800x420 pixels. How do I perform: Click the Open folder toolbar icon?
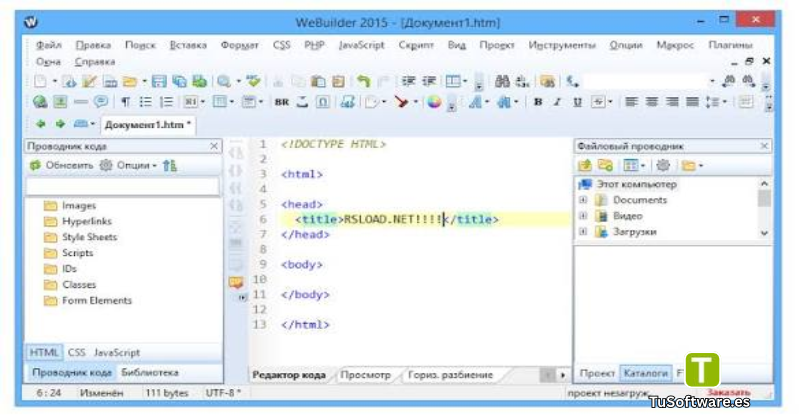pos(131,82)
